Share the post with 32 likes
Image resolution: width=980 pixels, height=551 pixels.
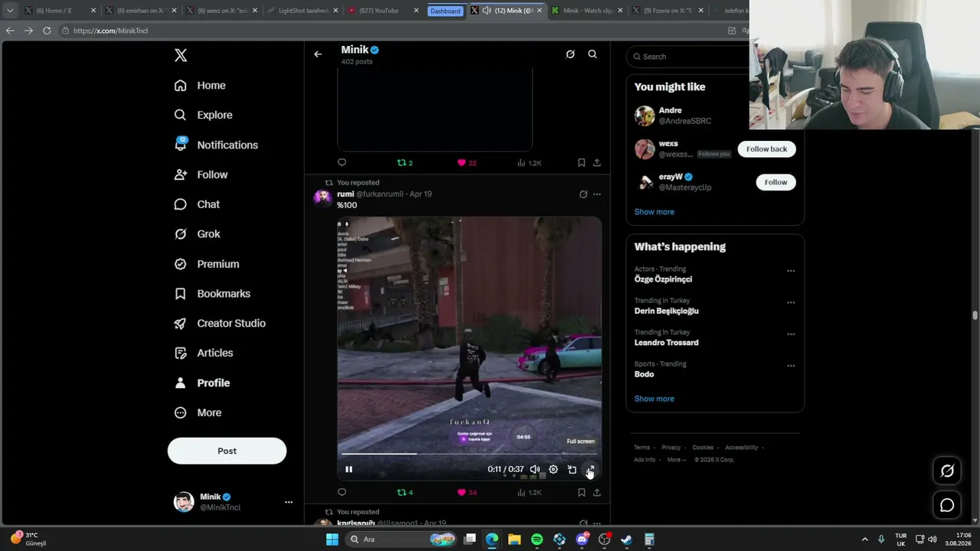(597, 163)
